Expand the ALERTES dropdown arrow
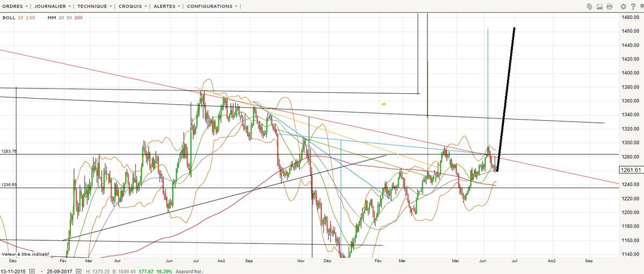The height and width of the screenshot is (274, 644). tap(179, 6)
